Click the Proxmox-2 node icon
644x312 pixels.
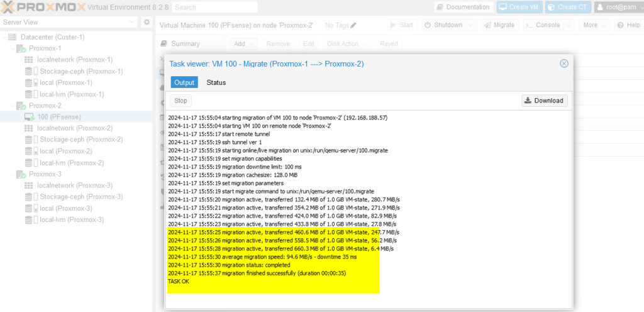click(21, 106)
